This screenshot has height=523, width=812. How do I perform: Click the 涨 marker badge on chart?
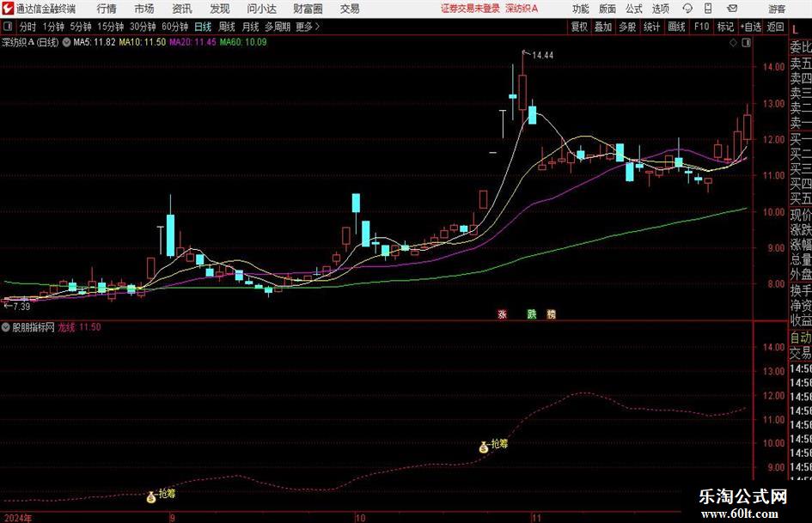pos(502,313)
